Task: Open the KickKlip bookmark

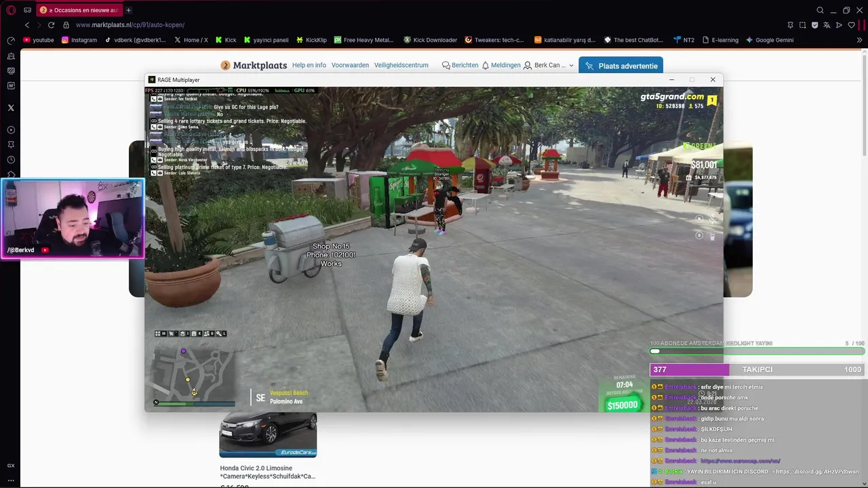Action: [x=311, y=40]
